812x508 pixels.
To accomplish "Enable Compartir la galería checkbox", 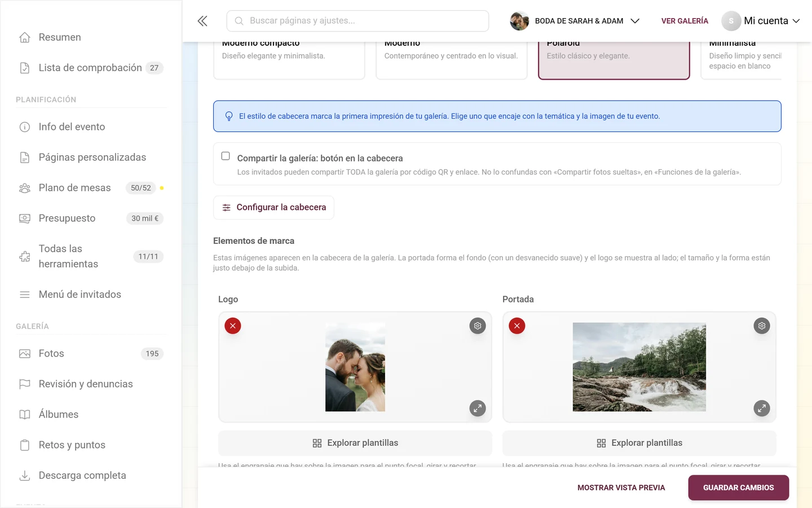I will (226, 156).
